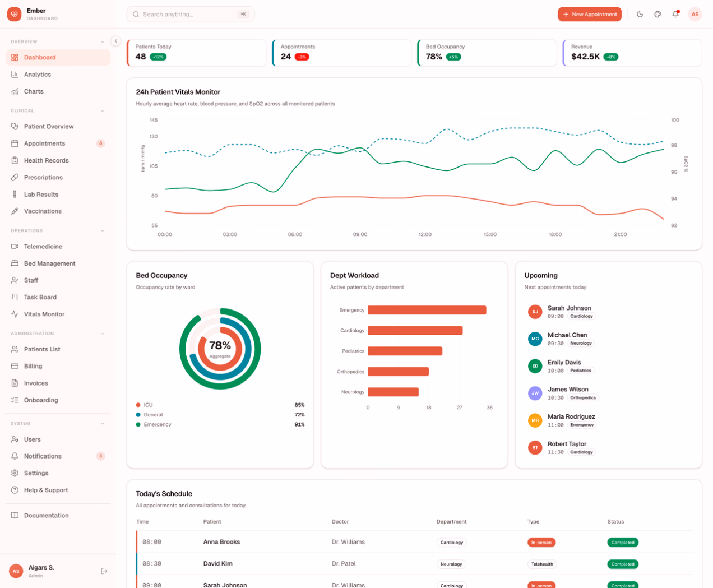Click the Bed Management bed icon
The width and height of the screenshot is (713, 588).
(15, 263)
